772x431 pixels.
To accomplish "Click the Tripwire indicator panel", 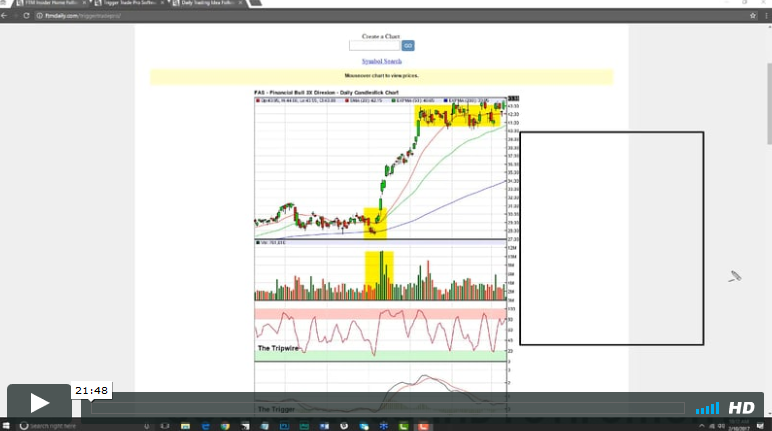I will point(380,335).
